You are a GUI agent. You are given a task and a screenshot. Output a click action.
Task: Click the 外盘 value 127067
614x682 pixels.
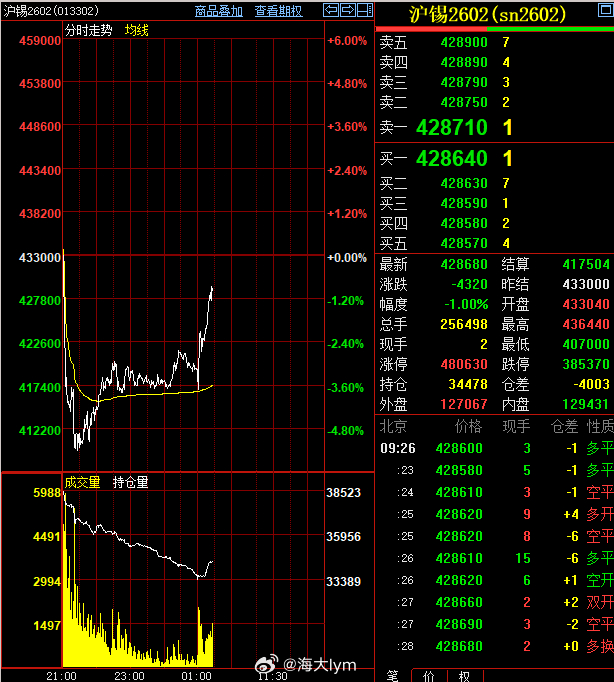click(x=464, y=404)
